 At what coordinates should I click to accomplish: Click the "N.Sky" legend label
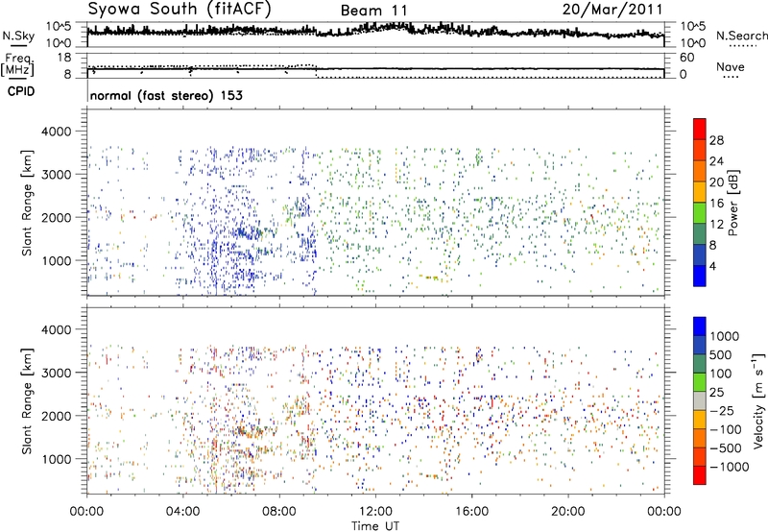click(x=18, y=36)
